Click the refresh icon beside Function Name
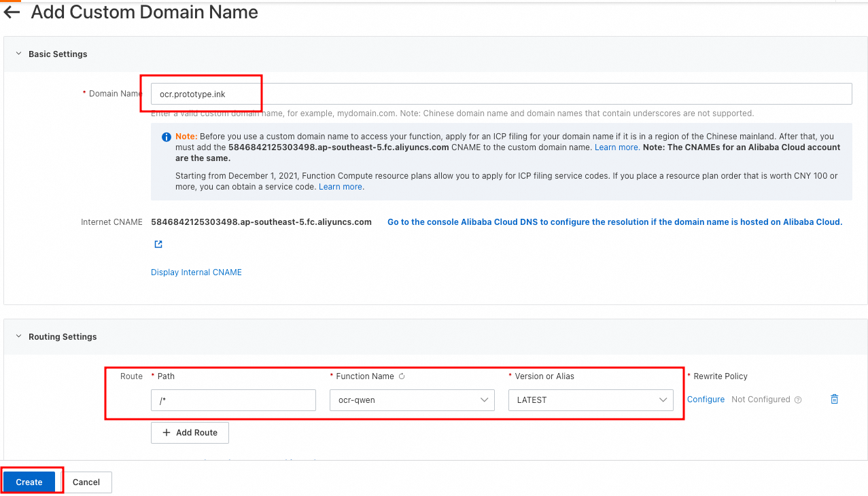 (x=402, y=376)
